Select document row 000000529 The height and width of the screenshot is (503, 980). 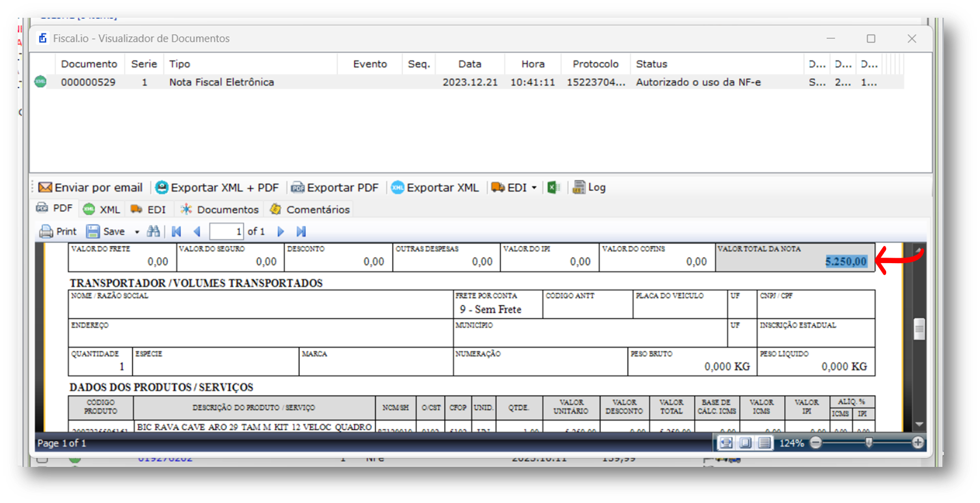click(466, 82)
